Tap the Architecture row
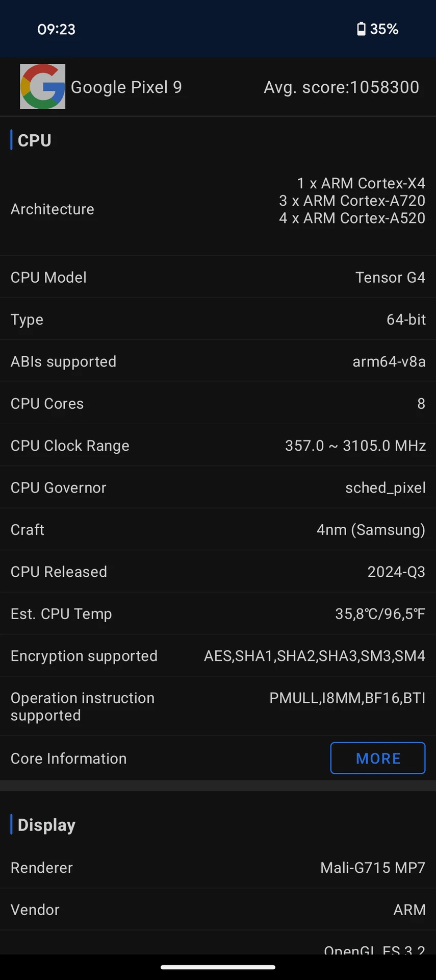This screenshot has height=980, width=436. pyautogui.click(x=218, y=209)
